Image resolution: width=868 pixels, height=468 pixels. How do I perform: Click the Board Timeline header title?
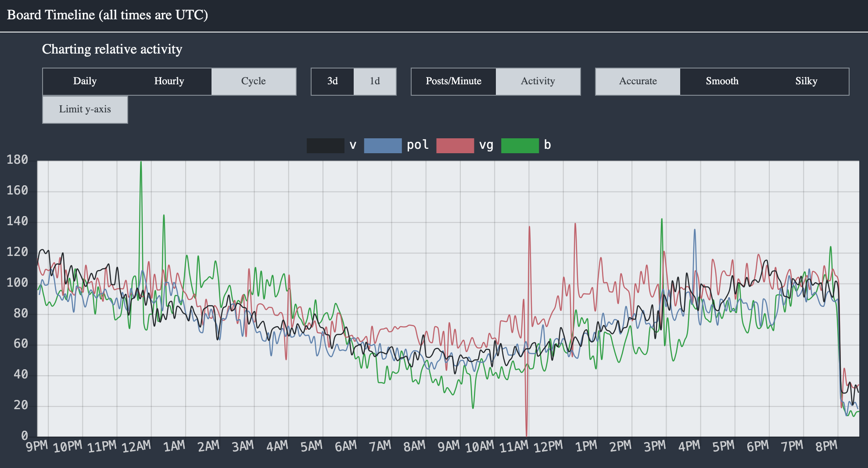coord(108,15)
